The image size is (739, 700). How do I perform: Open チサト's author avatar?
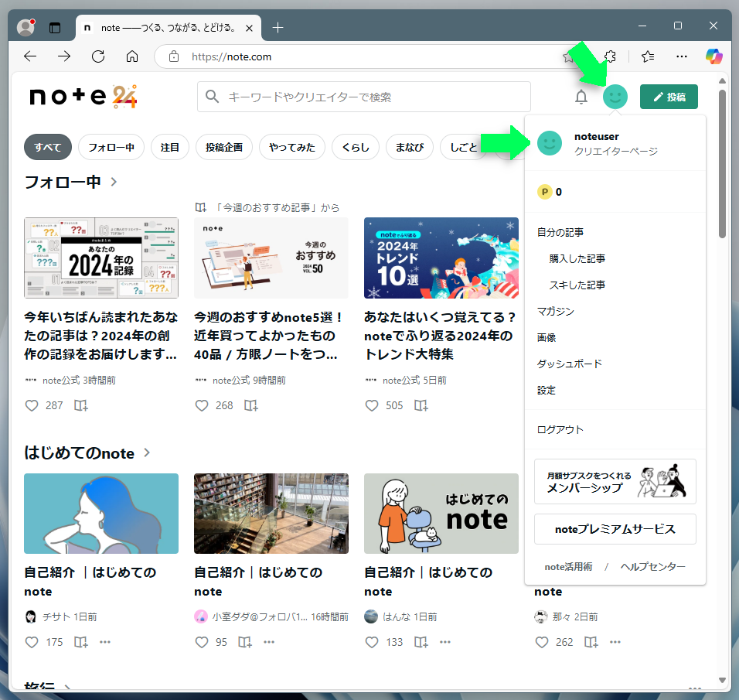[31, 616]
